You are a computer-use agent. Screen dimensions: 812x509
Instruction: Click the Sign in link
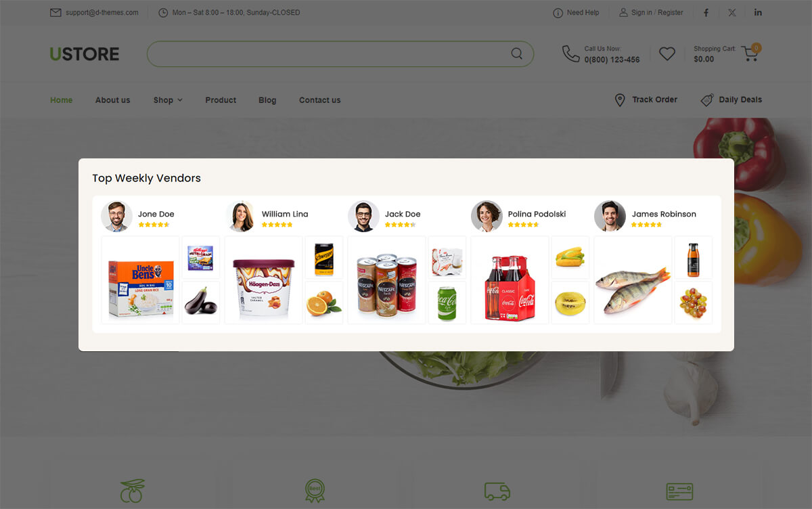[x=641, y=12]
